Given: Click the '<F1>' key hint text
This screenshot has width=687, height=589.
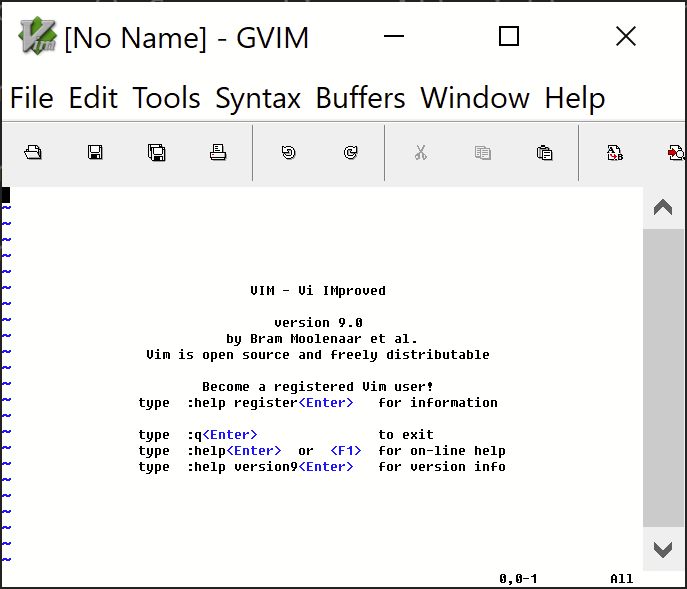Looking at the screenshot, I should pyautogui.click(x=346, y=451).
